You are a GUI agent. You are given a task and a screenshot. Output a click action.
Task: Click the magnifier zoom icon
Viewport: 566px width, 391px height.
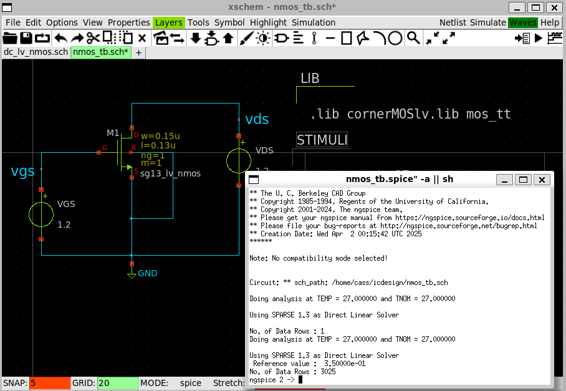point(413,38)
